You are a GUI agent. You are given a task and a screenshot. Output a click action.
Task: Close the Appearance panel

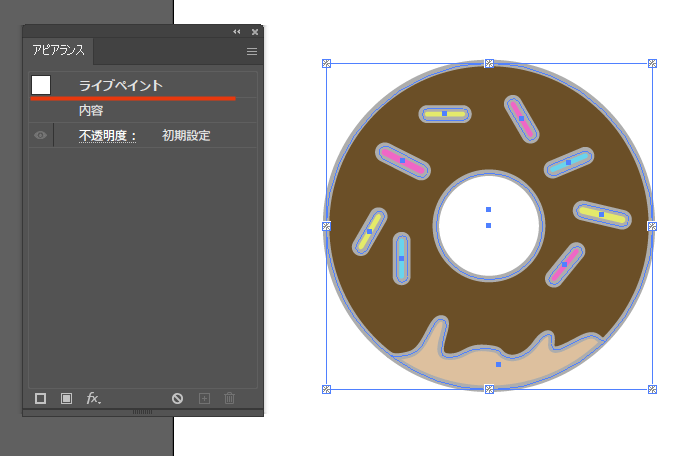[x=255, y=32]
